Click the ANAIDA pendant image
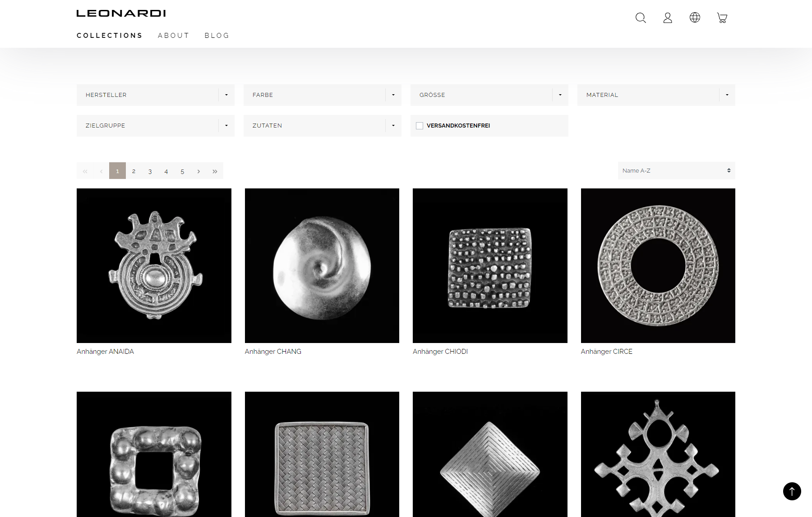 pos(154,265)
